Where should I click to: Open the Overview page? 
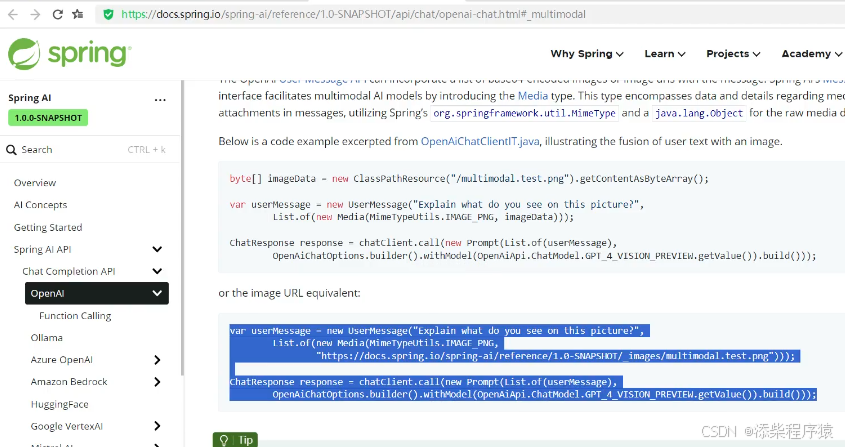click(x=35, y=183)
